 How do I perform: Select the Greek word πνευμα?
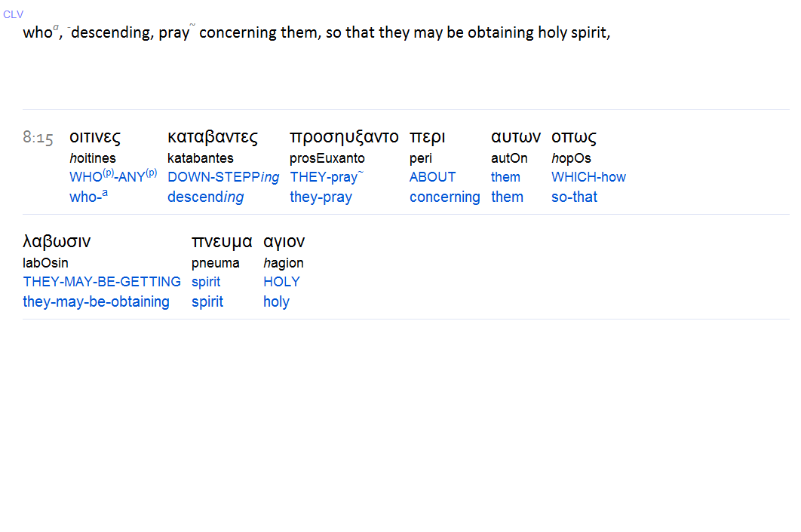pyautogui.click(x=222, y=242)
